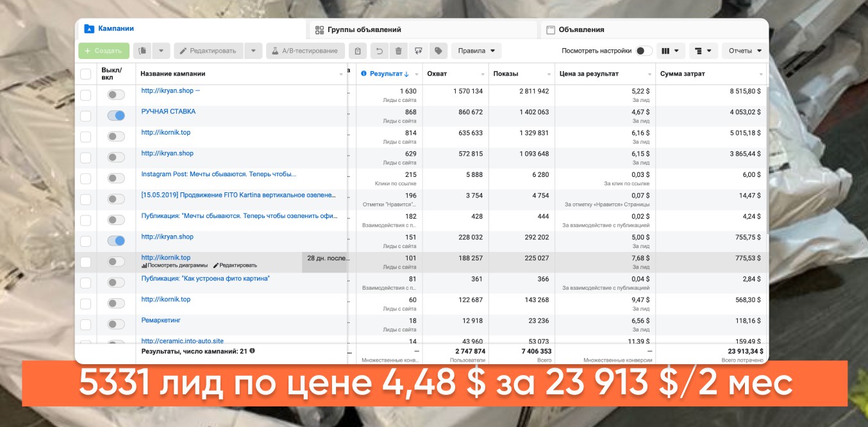
Task: Click the info icon beside Результат
Action: pos(364,74)
